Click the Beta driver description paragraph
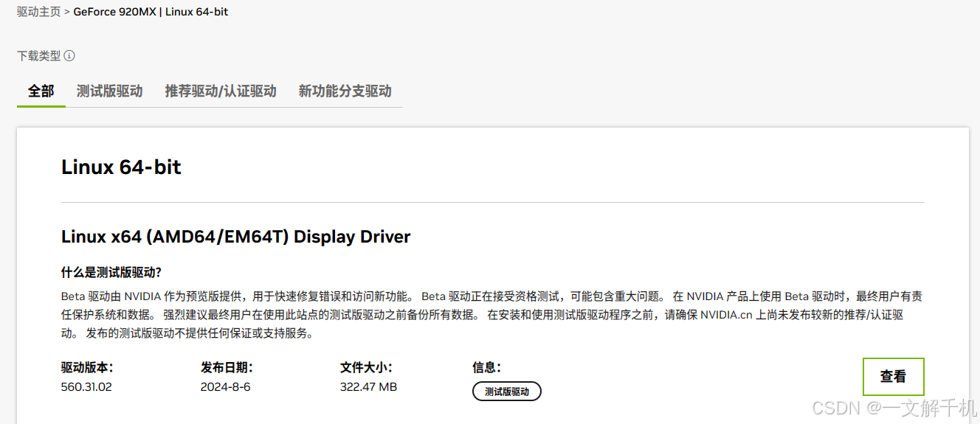 (491, 315)
